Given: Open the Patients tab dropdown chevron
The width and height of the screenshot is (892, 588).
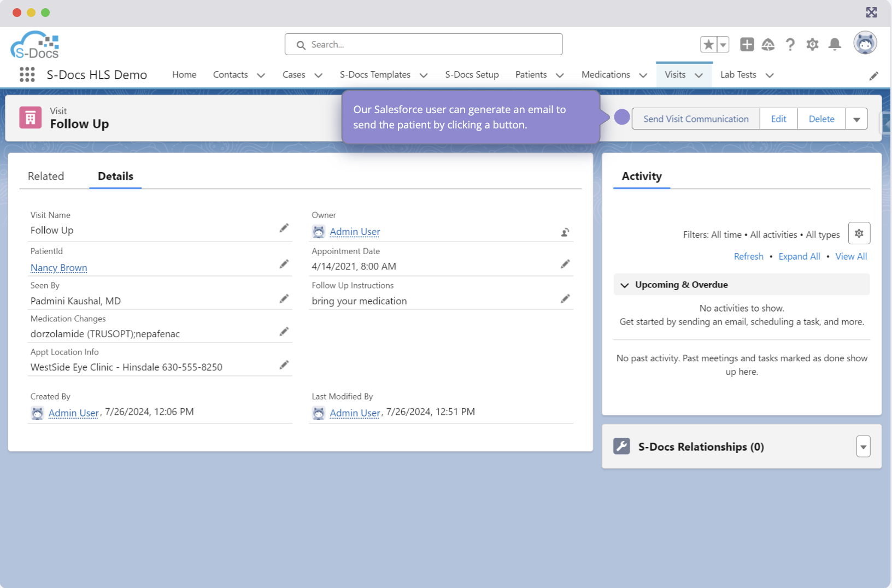Looking at the screenshot, I should (560, 75).
